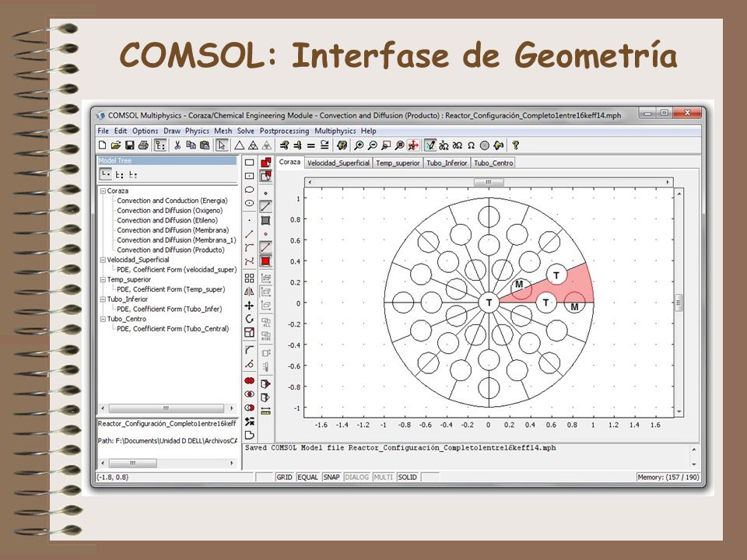Viewport: 747px width, 560px height.
Task: Open the Multiphysics menu
Action: pyautogui.click(x=335, y=131)
